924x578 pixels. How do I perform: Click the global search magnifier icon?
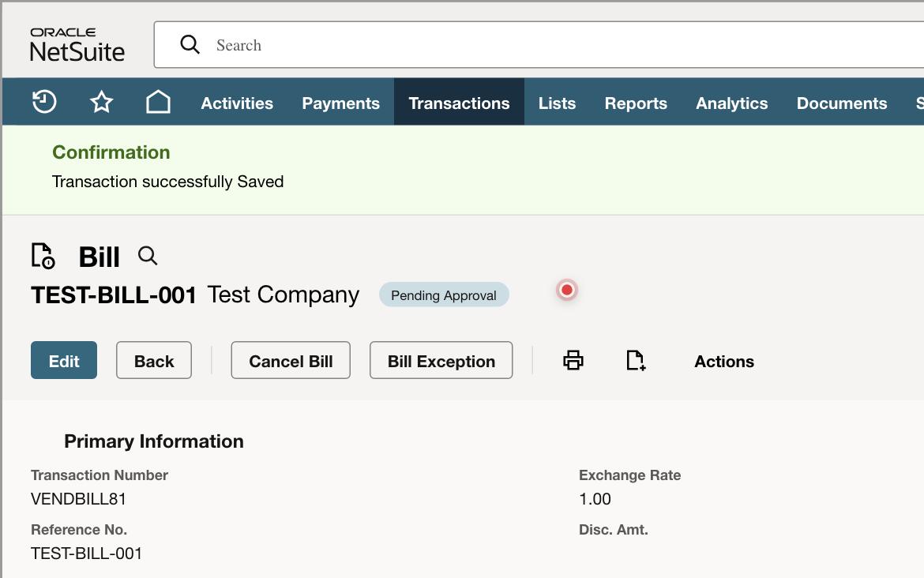[190, 44]
